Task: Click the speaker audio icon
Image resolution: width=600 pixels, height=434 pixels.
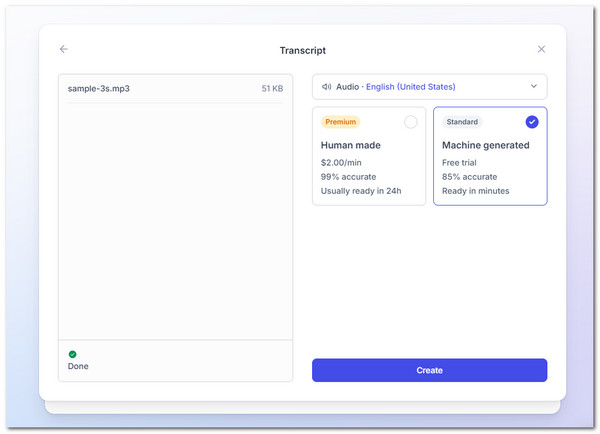Action: coord(326,86)
